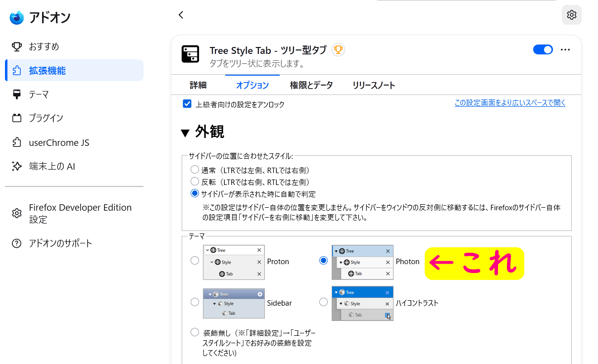Screen dimensions: 598x364
Task: Click the ハイコントラスト theme label text
Action: point(417,303)
